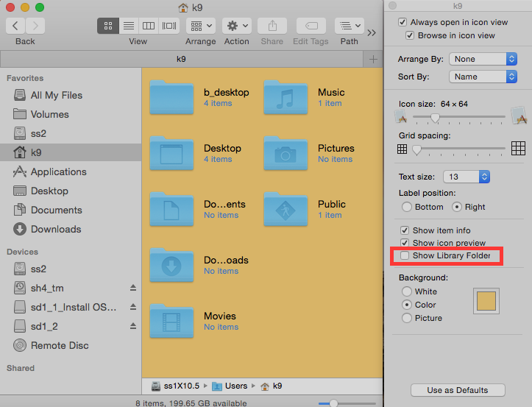
Task: Set label position to Right
Action: [457, 207]
